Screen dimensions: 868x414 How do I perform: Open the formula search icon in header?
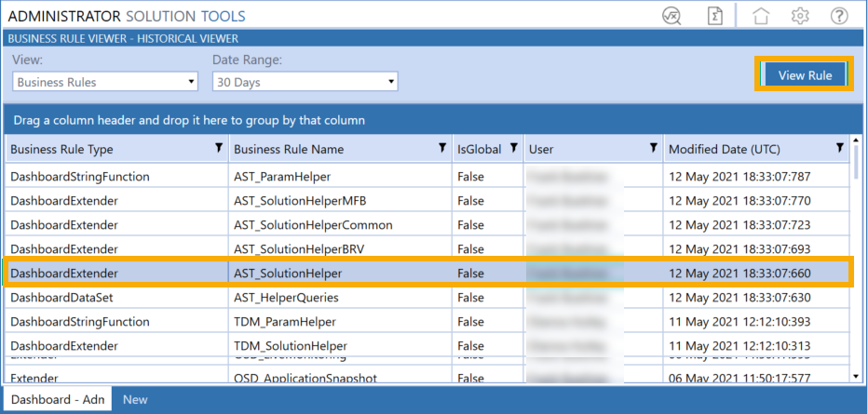coord(672,16)
